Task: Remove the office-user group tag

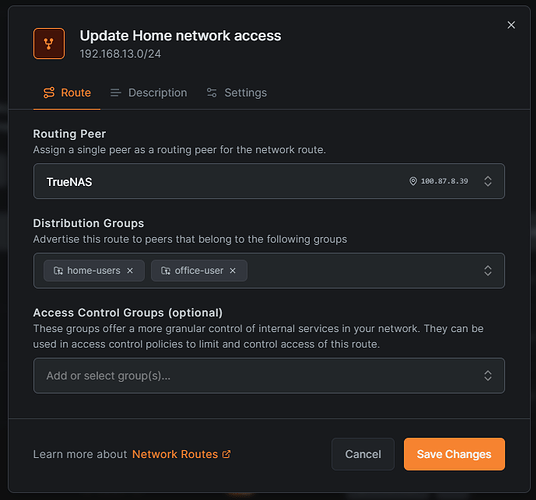Action: click(232, 271)
